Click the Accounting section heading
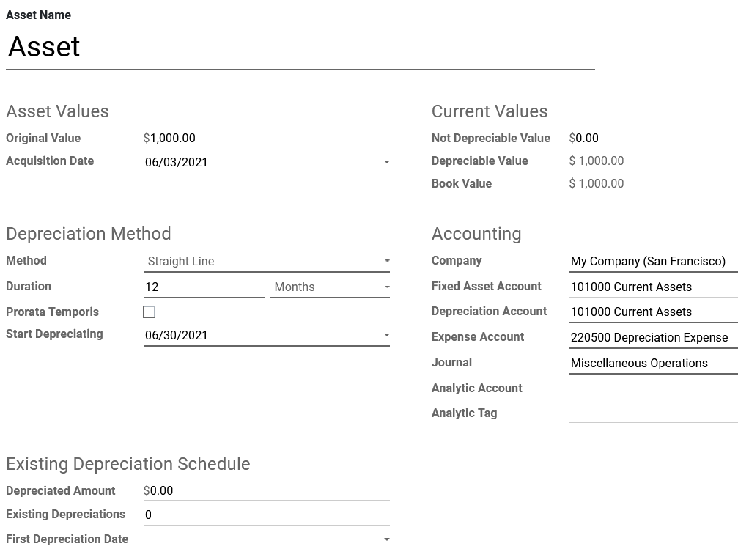Screen dimensions: 738x560 click(x=476, y=234)
